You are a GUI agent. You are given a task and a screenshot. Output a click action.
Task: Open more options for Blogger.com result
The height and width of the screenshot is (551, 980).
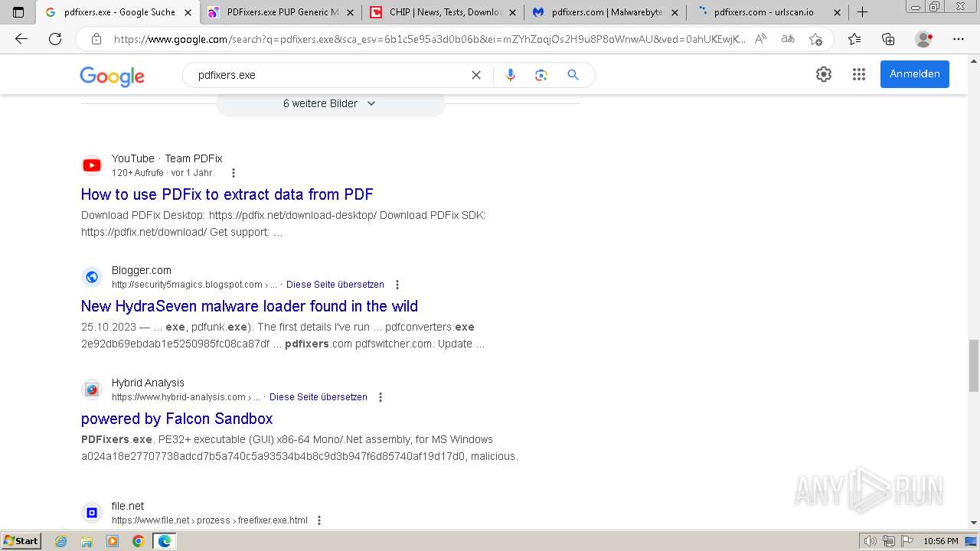[x=397, y=285]
